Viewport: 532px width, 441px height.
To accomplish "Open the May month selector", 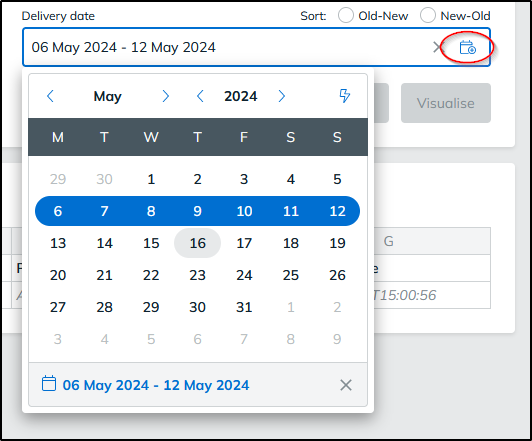I will tap(108, 96).
